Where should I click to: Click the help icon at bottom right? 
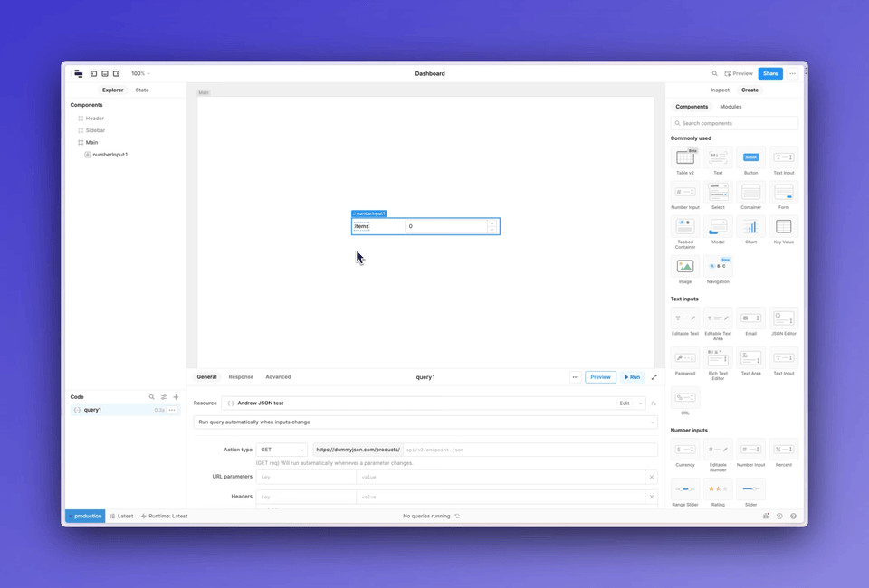[x=793, y=516]
